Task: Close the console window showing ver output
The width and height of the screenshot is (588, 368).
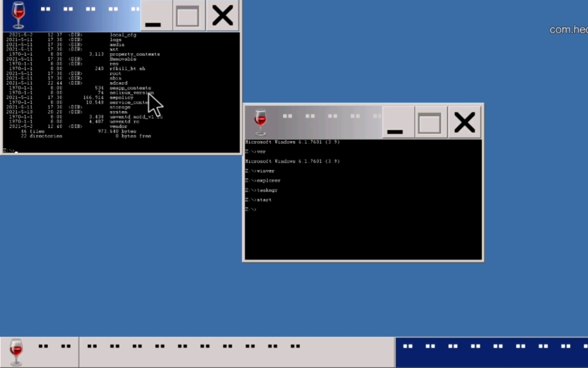Action: pyautogui.click(x=464, y=122)
